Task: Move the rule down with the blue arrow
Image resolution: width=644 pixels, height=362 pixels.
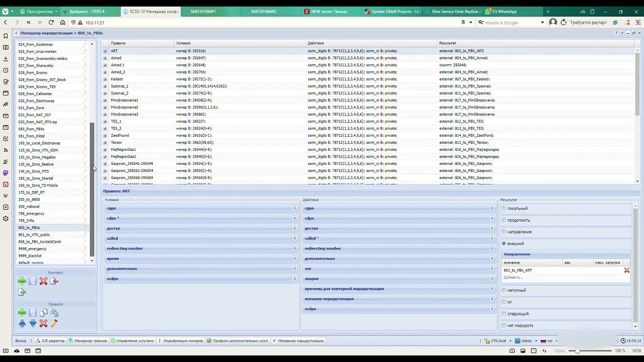Action: click(x=33, y=323)
